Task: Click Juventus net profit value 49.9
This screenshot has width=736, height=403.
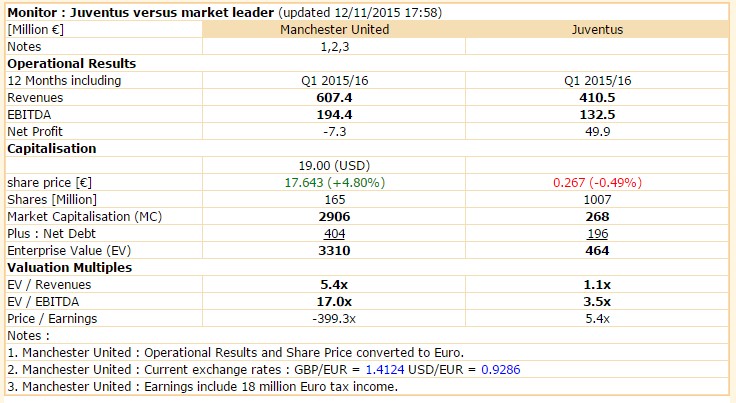Action: coord(598,131)
